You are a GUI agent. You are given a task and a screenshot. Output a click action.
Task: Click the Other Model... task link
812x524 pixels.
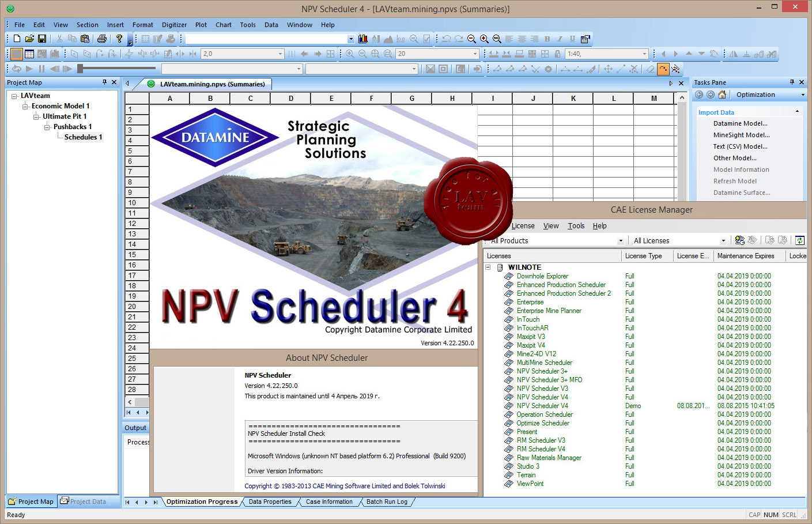735,158
